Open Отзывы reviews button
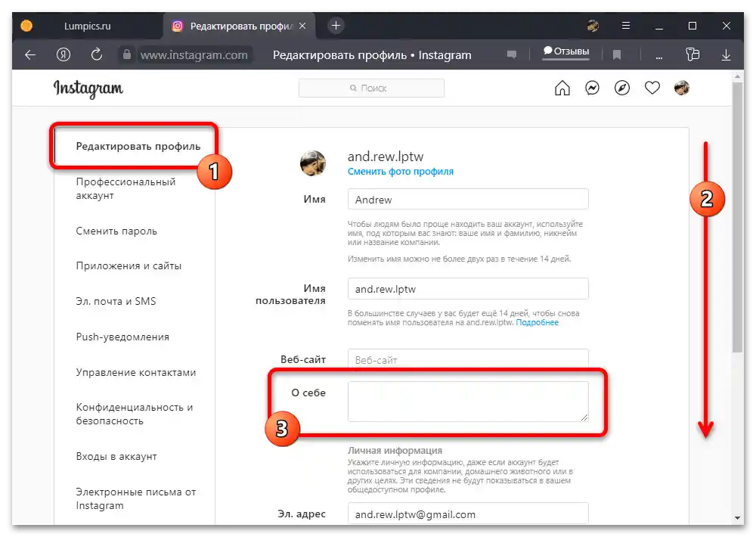Image resolution: width=756 pixels, height=537 pixels. coord(566,51)
